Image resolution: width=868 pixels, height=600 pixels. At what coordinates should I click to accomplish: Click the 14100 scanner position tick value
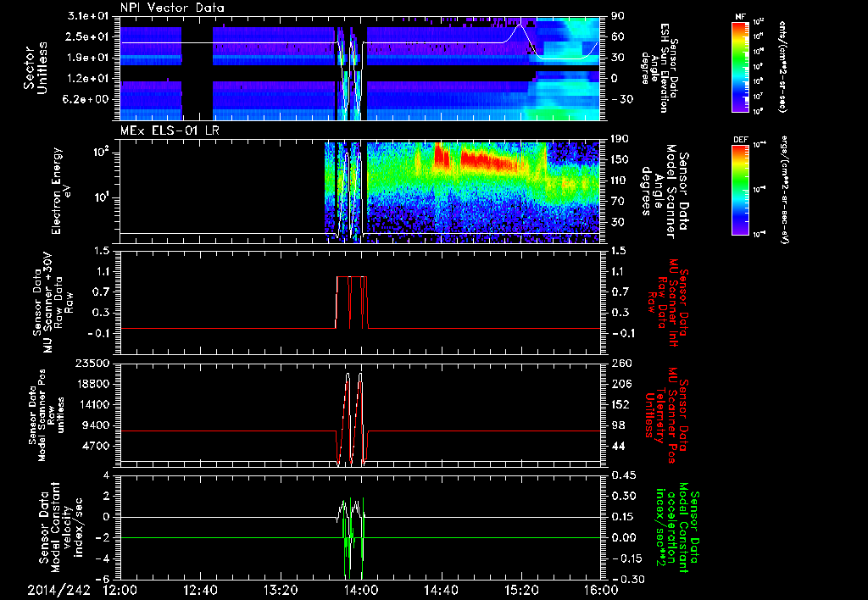pos(93,404)
